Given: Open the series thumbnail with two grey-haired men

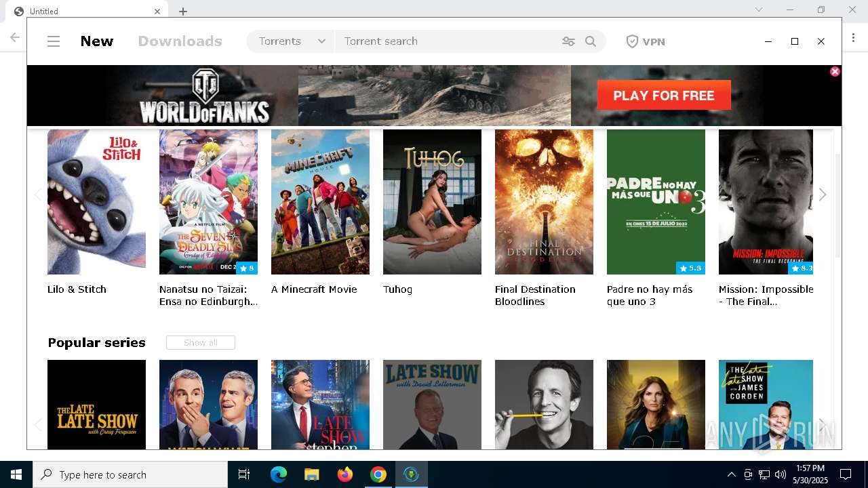Looking at the screenshot, I should click(208, 405).
